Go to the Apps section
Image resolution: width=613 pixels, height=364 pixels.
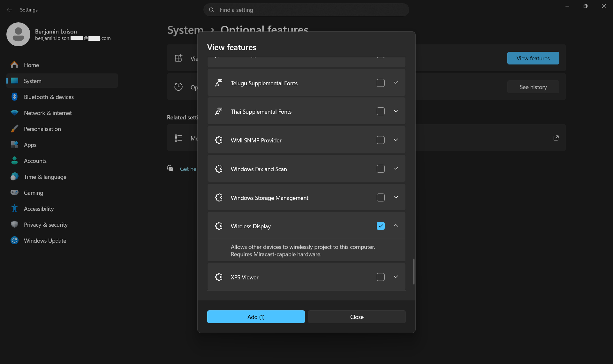click(x=30, y=145)
